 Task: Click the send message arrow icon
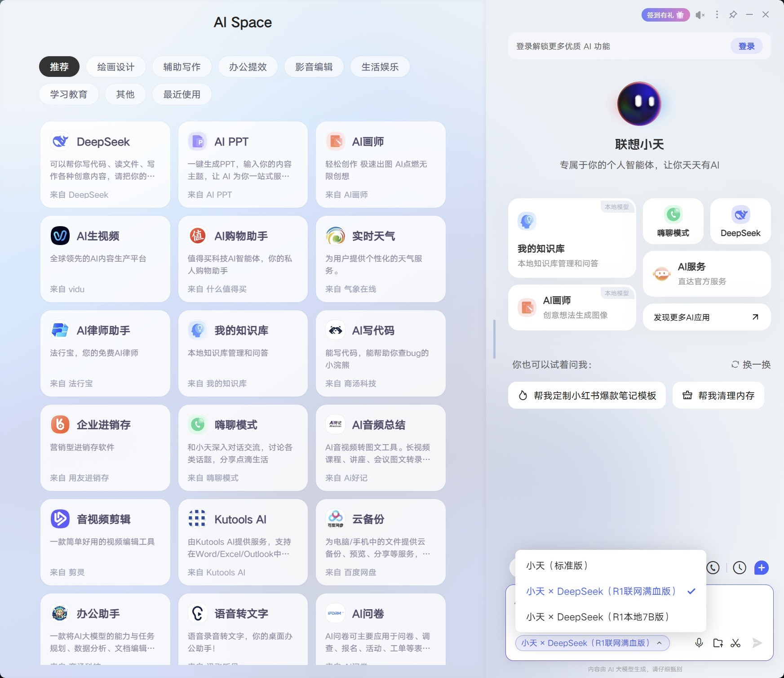point(757,643)
